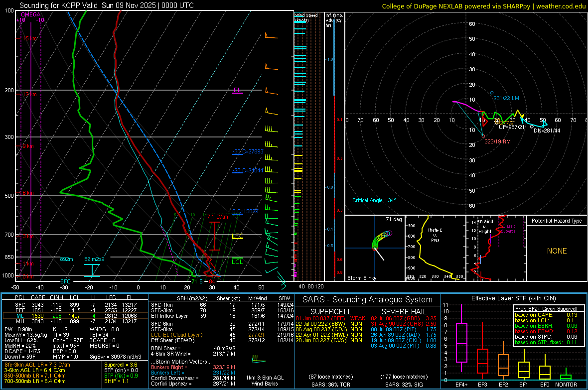Click the 'Theta-E v. Pres' inset label
588x390 pixels.
pos(435,235)
